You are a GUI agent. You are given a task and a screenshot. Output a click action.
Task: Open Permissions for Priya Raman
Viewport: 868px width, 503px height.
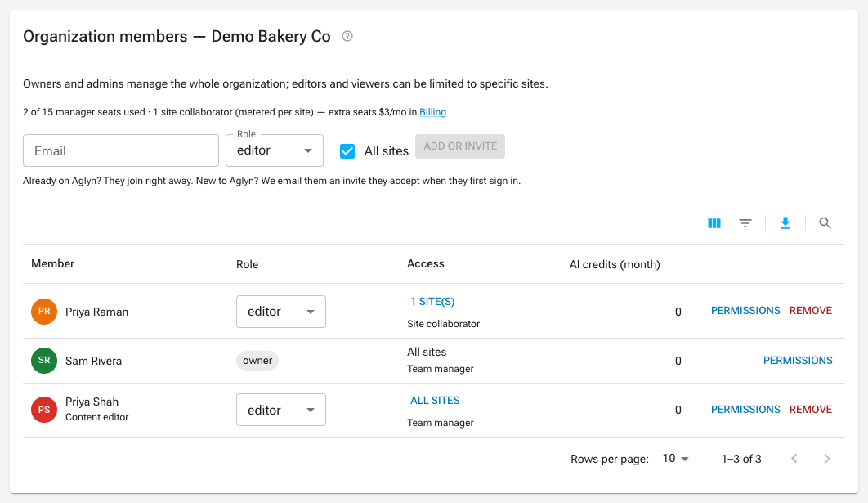click(x=745, y=311)
